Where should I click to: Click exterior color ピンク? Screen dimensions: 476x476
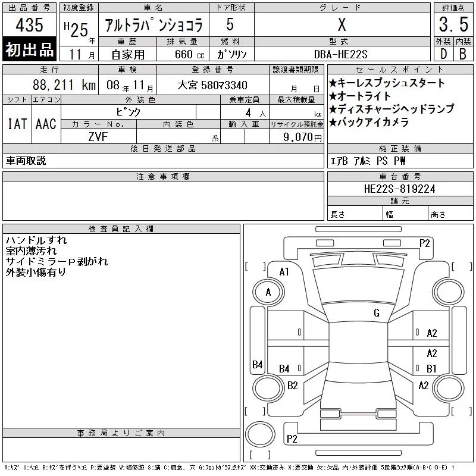[128, 112]
